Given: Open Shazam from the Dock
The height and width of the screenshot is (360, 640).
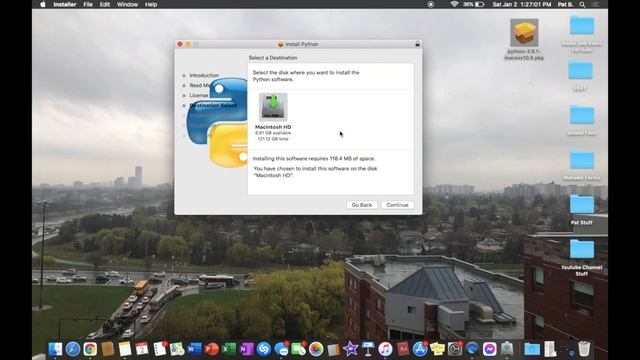Looking at the screenshot, I should (x=264, y=349).
